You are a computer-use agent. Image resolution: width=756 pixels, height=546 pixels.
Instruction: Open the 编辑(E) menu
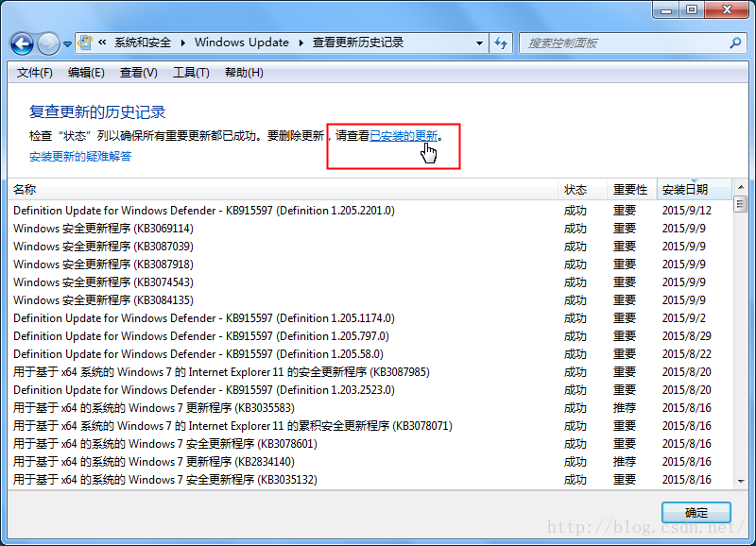tap(86, 73)
